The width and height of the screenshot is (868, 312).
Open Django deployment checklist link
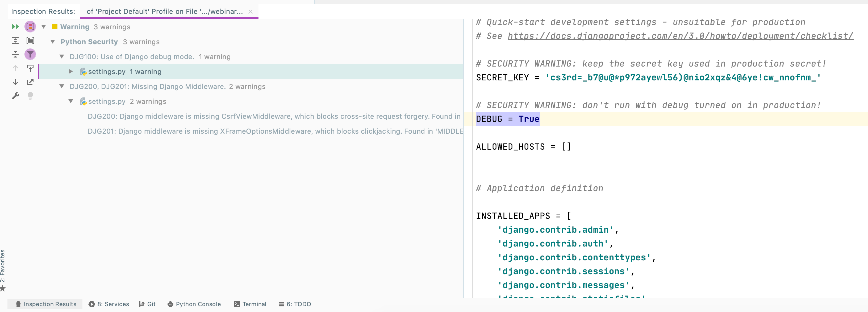[x=680, y=36]
